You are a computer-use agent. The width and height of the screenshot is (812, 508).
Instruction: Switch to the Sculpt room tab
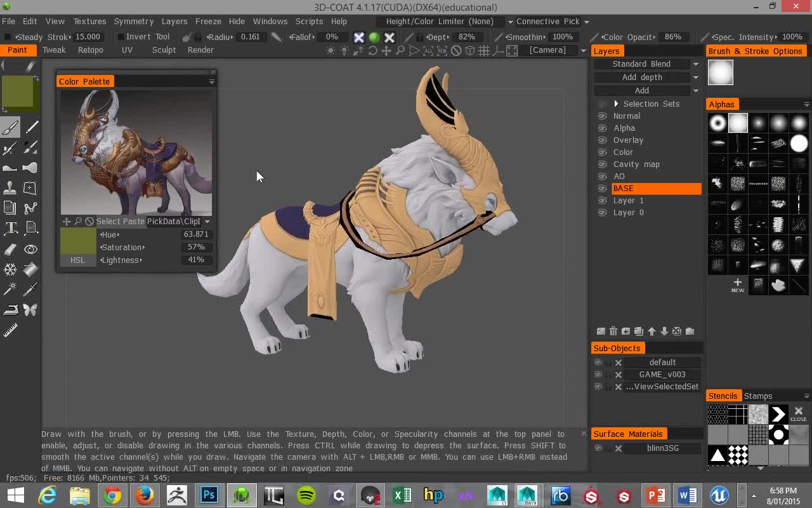[x=164, y=50]
